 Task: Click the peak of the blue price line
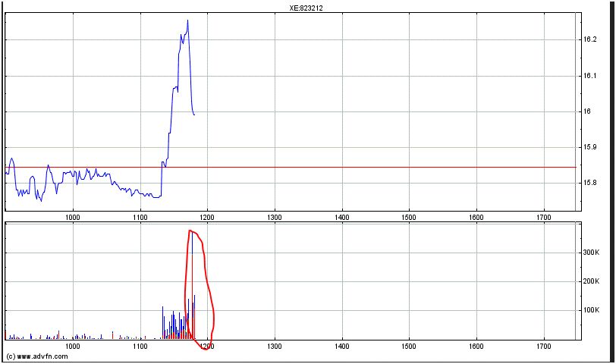point(187,20)
